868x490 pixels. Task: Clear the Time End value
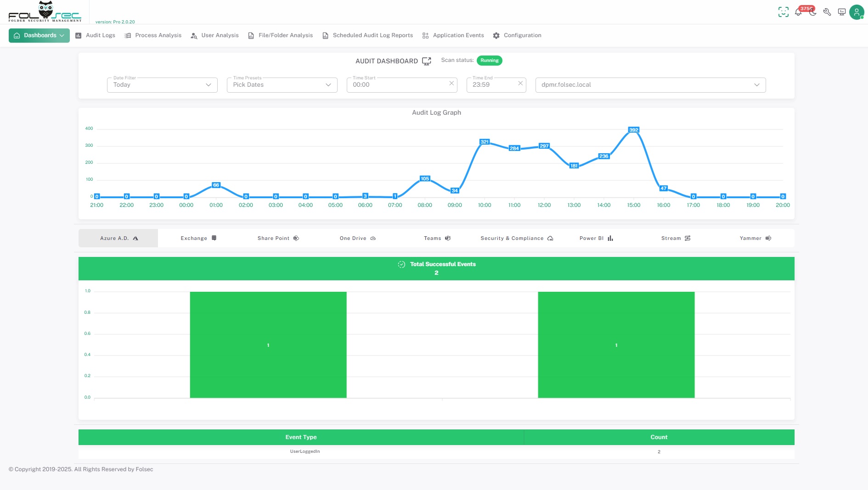(x=520, y=84)
